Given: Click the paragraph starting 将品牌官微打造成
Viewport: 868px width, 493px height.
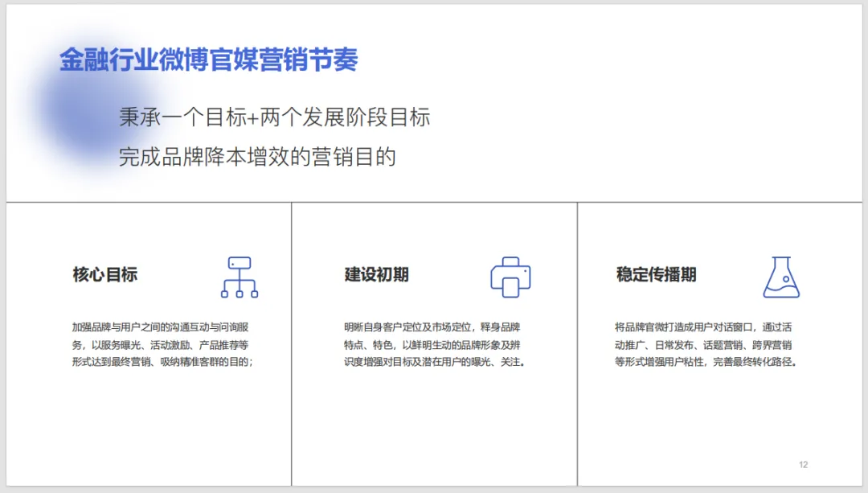Looking at the screenshot, I should [x=706, y=344].
